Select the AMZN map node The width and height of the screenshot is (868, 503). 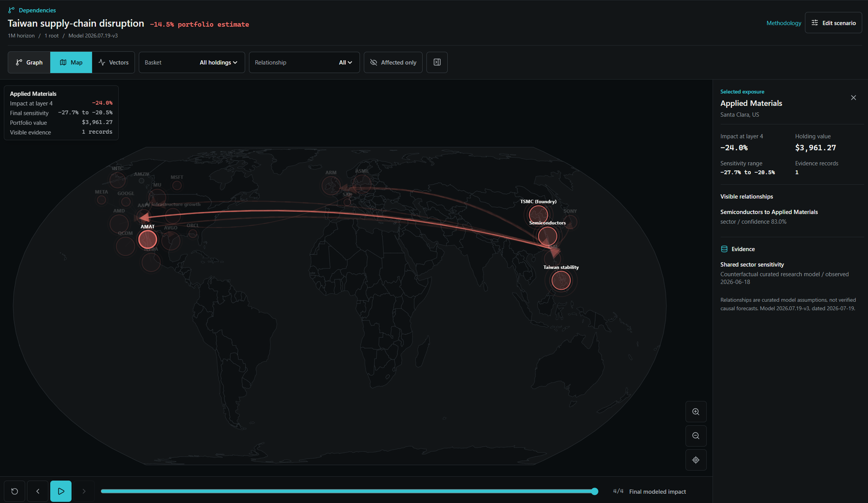142,181
